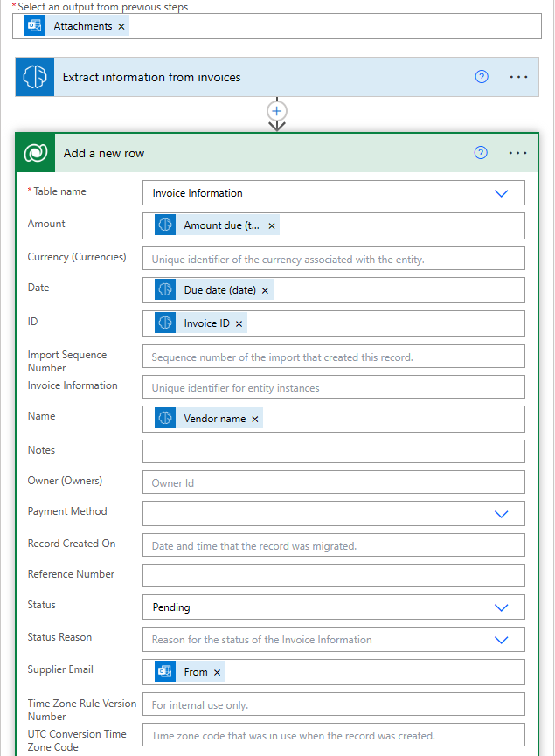Viewport: 555px width, 756px height.
Task: Remove the From token in Supplier Email
Action: click(x=218, y=672)
